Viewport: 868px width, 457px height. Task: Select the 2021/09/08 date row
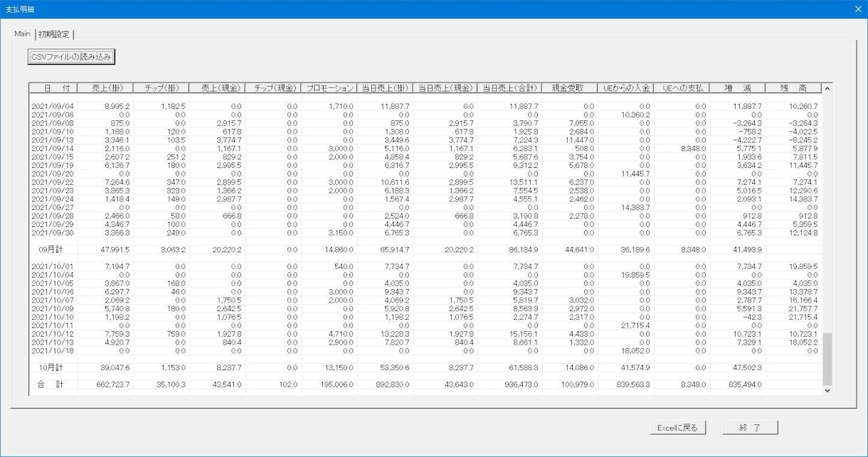(x=425, y=123)
